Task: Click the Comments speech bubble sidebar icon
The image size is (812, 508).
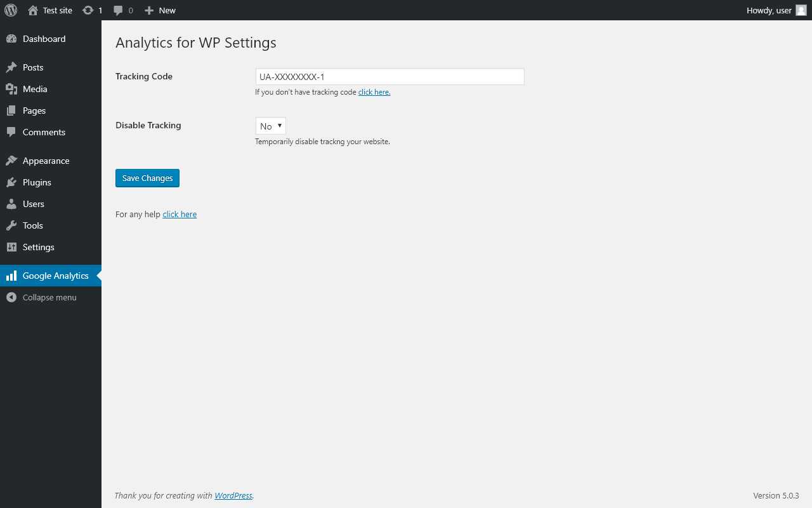Action: point(11,132)
